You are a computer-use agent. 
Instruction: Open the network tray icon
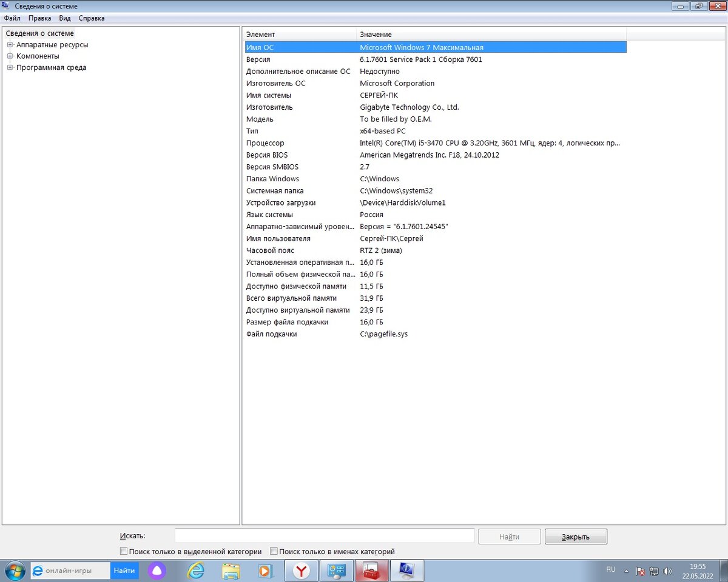pyautogui.click(x=654, y=571)
